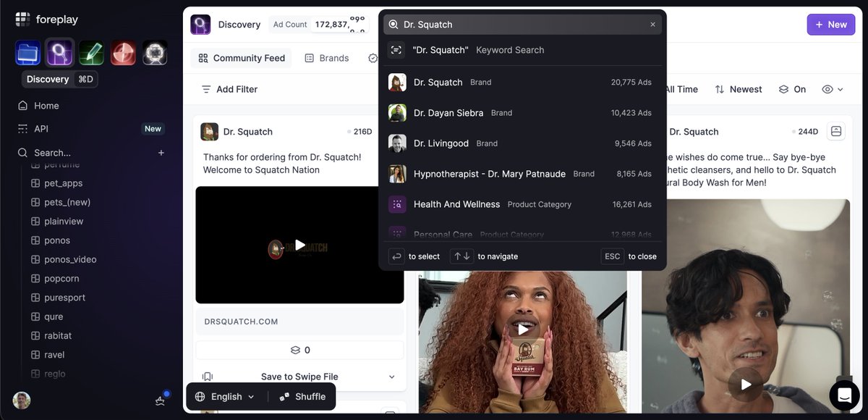The height and width of the screenshot is (420, 868).
Task: Open the Newest sort dropdown
Action: tap(739, 89)
